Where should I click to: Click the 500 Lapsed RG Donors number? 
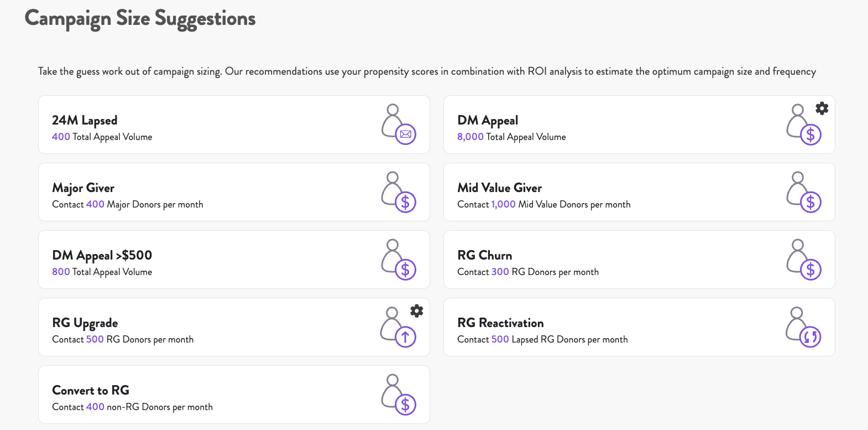tap(500, 339)
